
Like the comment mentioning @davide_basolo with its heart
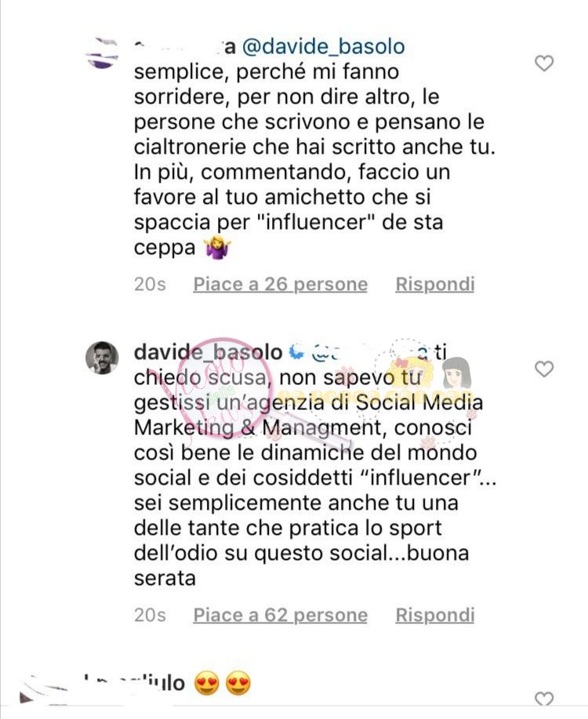click(544, 64)
